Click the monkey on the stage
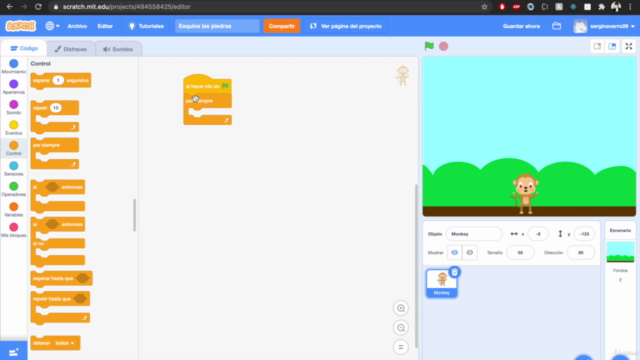This screenshot has width=640, height=360. point(525,193)
